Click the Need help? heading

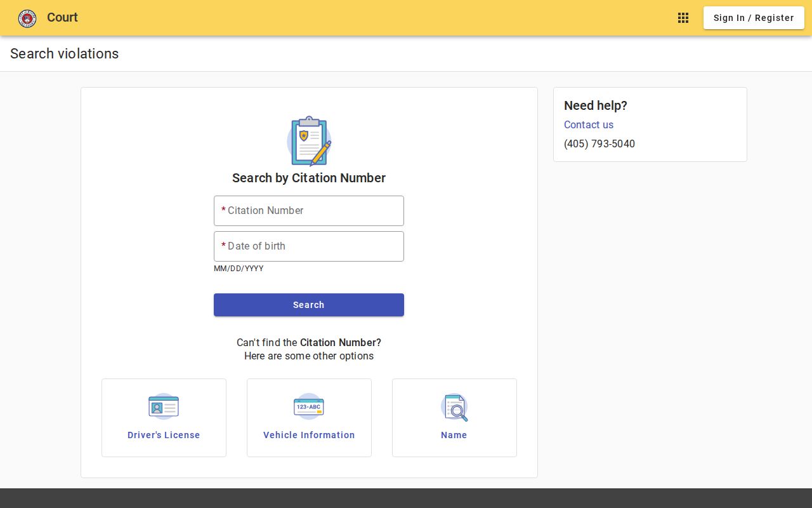pos(596,105)
